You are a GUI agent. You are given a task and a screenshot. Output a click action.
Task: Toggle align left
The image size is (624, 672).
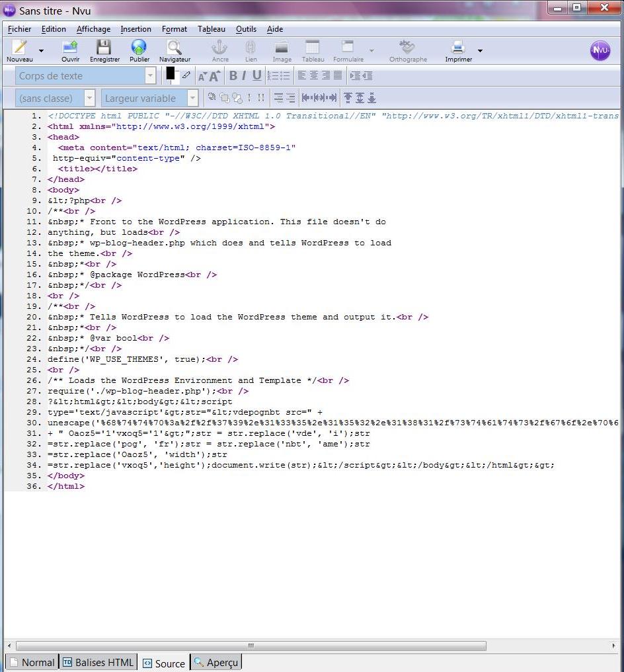coord(302,75)
